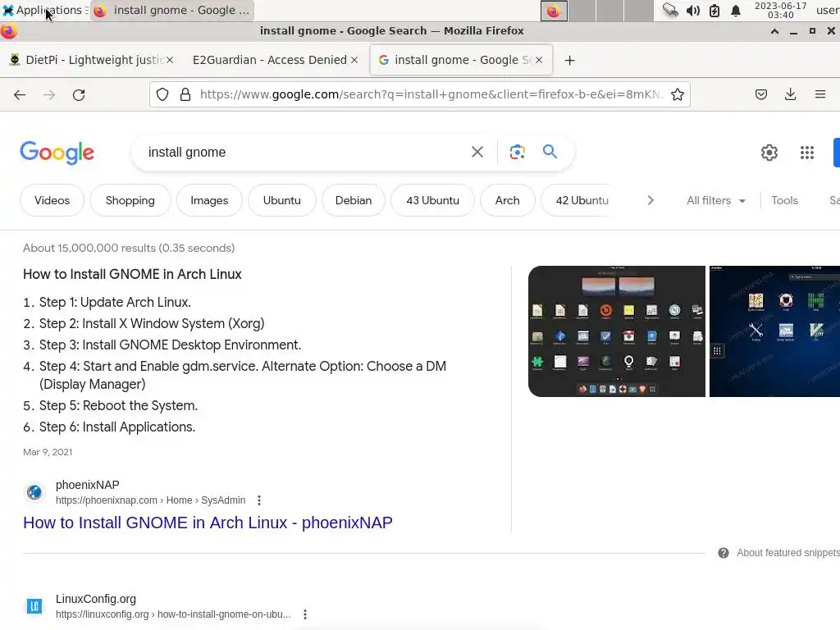This screenshot has width=840, height=630.
Task: Open a new browser tab
Action: [569, 61]
